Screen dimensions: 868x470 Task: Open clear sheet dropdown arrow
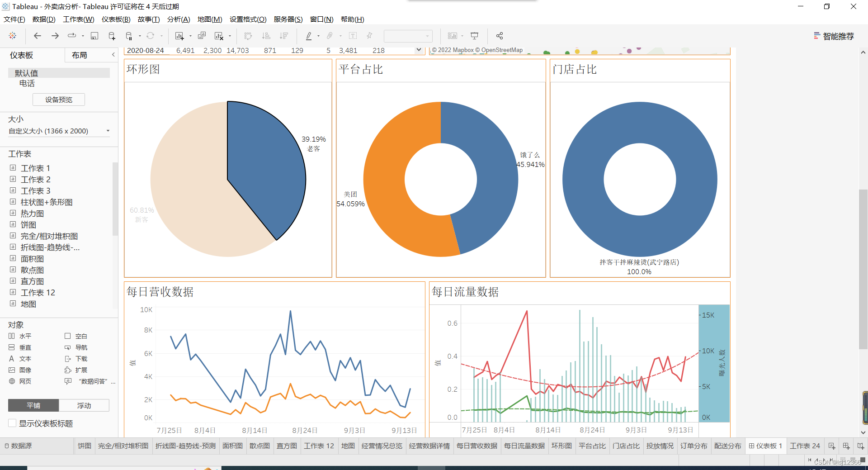[230, 36]
